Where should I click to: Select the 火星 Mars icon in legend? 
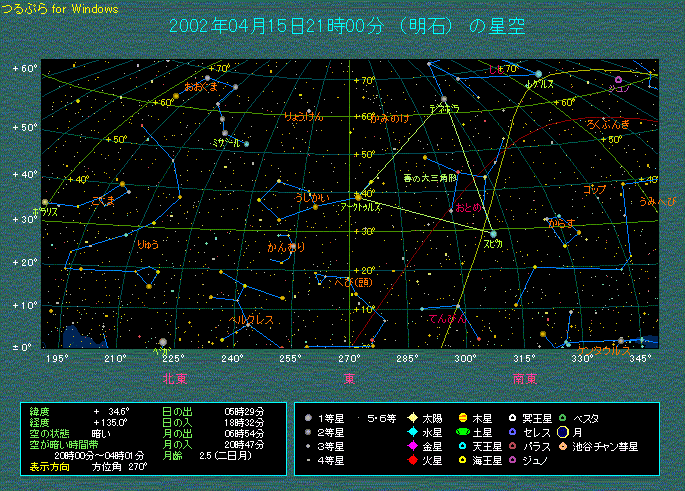pyautogui.click(x=412, y=460)
